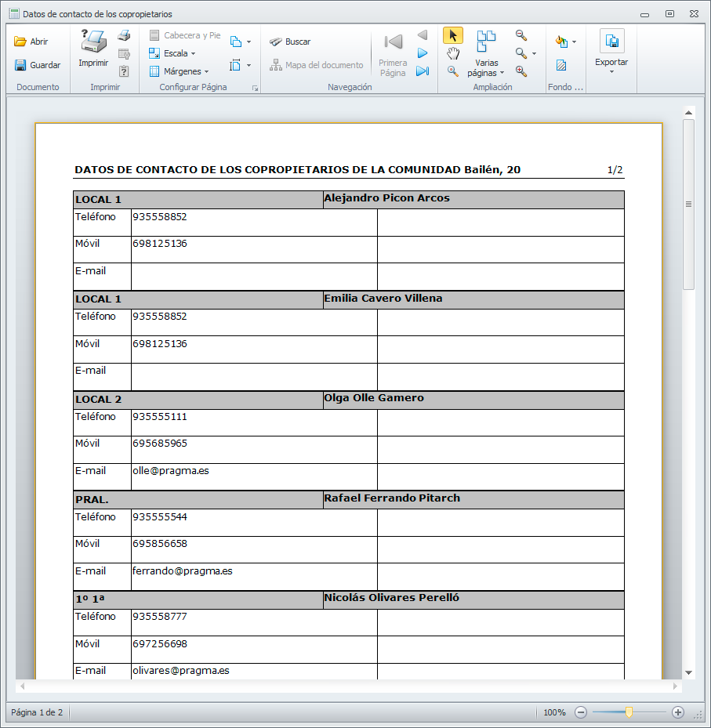Screen dimensions: 711x728
Task: Click the zoom slider handle
Action: tap(629, 712)
